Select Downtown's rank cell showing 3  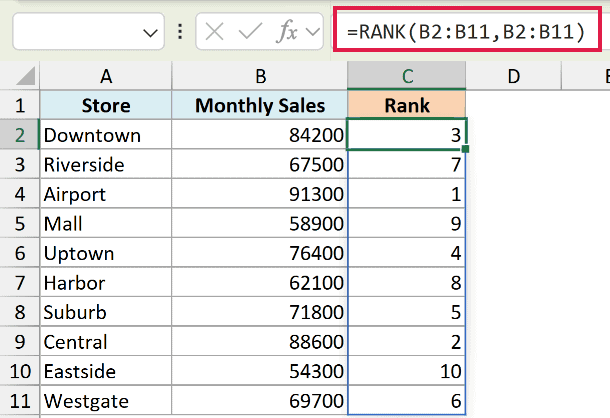[x=407, y=135]
